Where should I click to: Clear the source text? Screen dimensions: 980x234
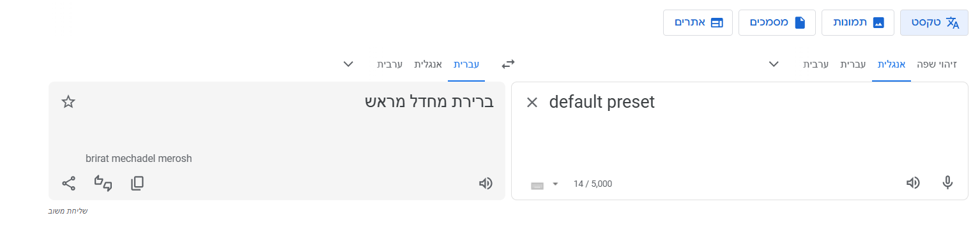click(532, 102)
